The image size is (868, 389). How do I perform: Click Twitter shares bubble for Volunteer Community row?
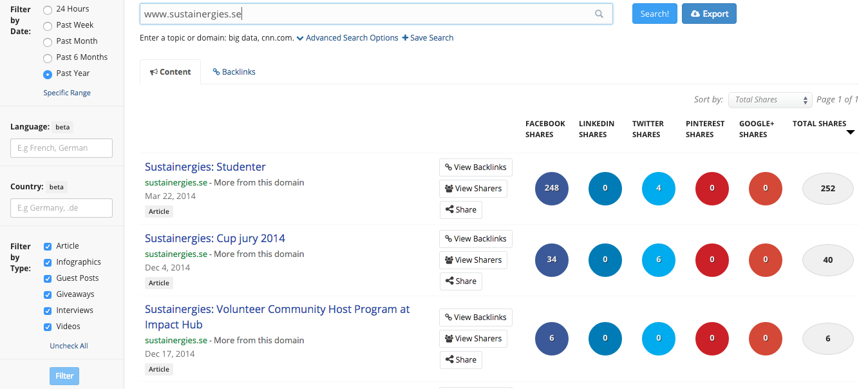(659, 338)
